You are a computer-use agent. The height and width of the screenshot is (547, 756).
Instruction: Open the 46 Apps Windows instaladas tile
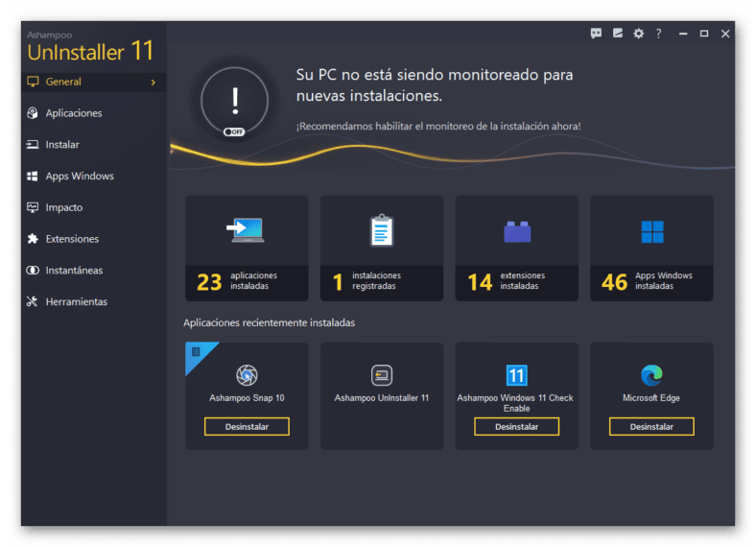[x=651, y=248]
